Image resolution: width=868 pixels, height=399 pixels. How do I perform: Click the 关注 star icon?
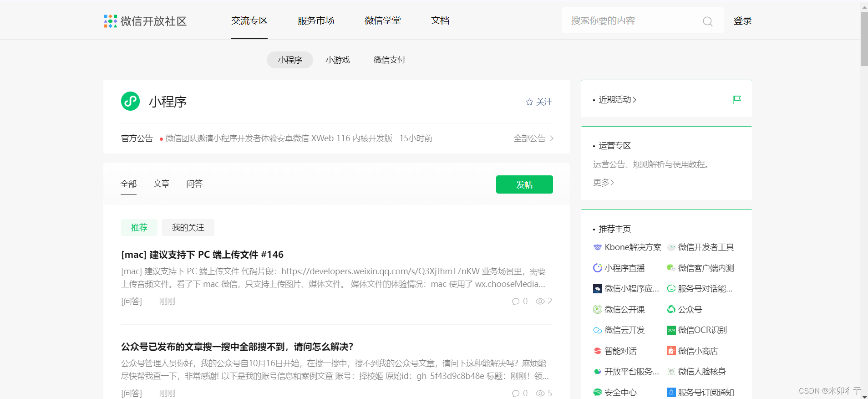point(529,102)
